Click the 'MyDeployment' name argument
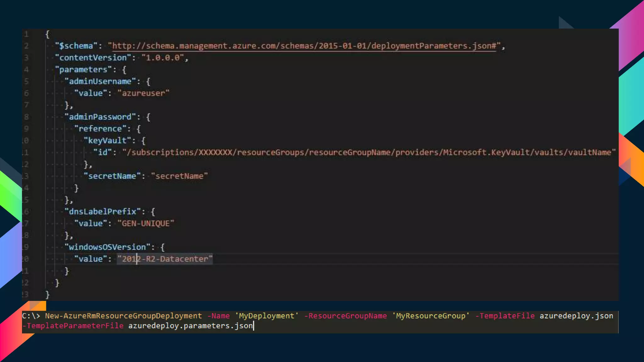Image resolution: width=644 pixels, height=362 pixels. 266,316
